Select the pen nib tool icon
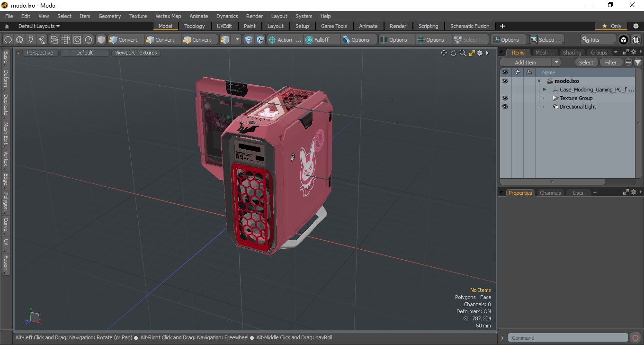The width and height of the screenshot is (644, 345). [31, 40]
